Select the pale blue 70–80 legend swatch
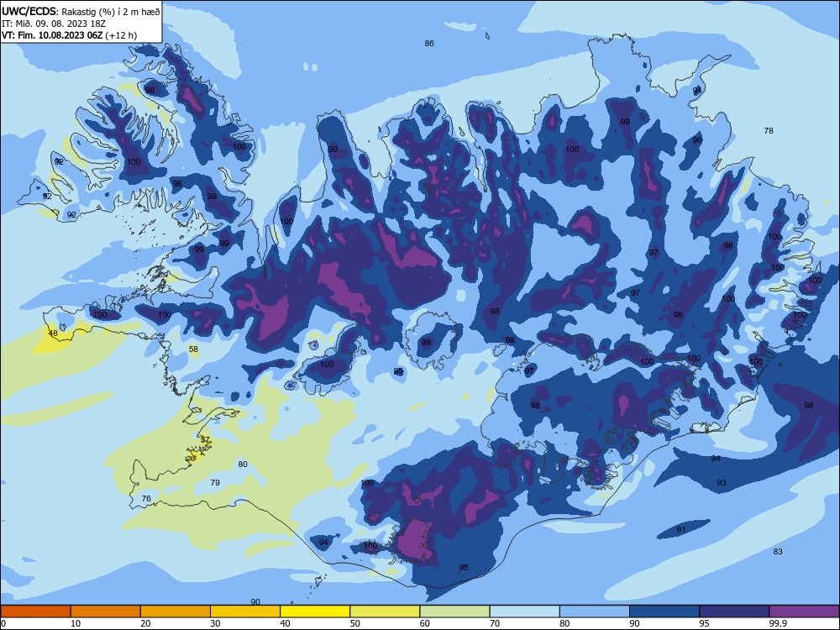 [x=524, y=612]
